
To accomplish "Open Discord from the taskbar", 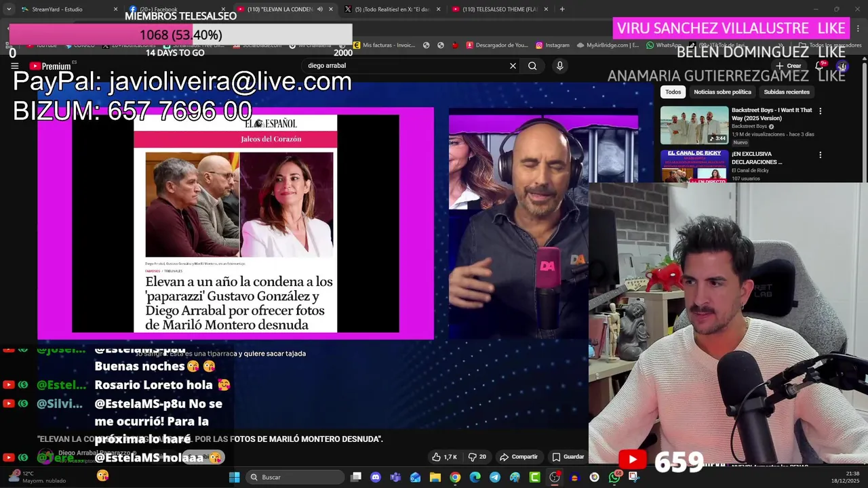I will click(x=376, y=477).
